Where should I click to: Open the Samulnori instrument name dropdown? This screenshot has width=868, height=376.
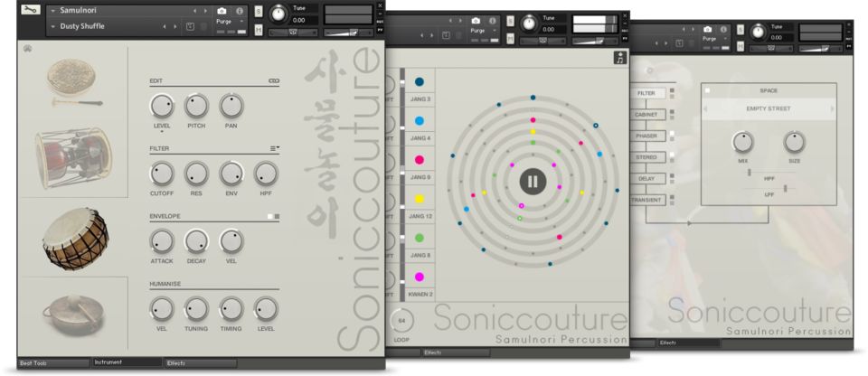[52, 10]
